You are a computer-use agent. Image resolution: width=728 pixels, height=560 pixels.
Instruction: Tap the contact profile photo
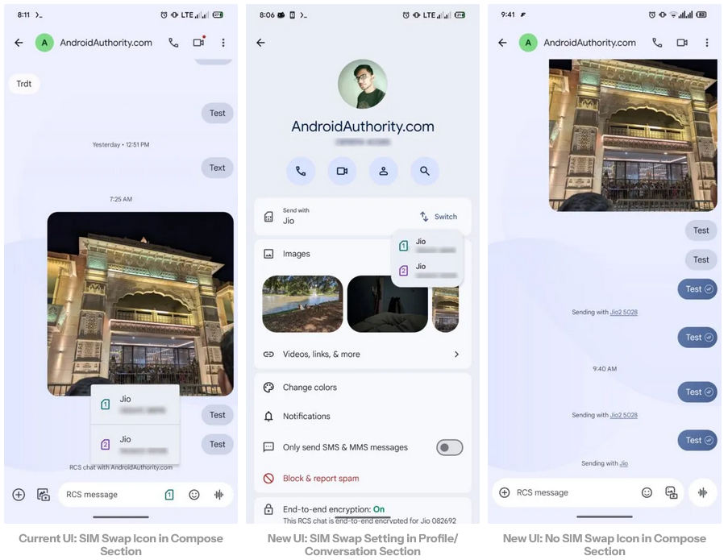coord(363,84)
